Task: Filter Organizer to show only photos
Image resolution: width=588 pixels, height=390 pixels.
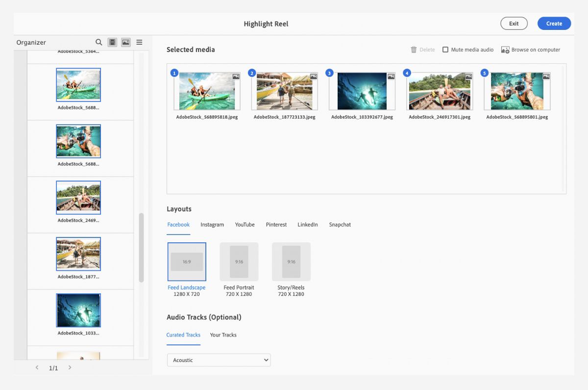Action: (x=126, y=42)
